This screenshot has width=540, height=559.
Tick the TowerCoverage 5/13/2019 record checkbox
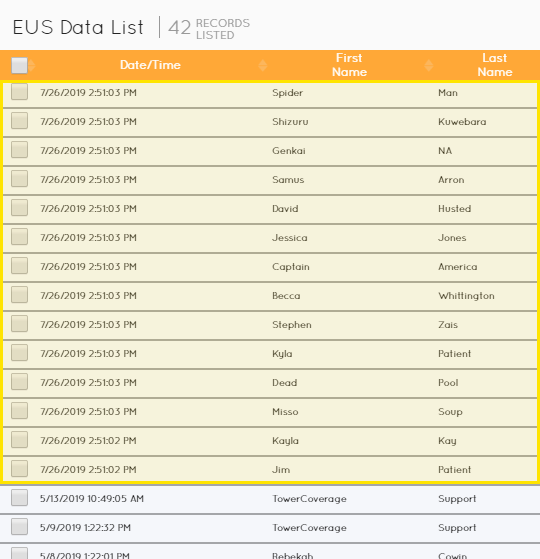coord(19,498)
